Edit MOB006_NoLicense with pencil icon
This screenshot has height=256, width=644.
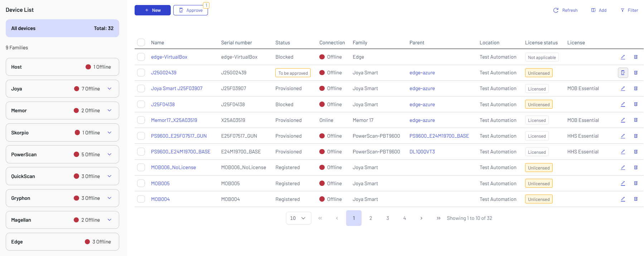click(623, 167)
